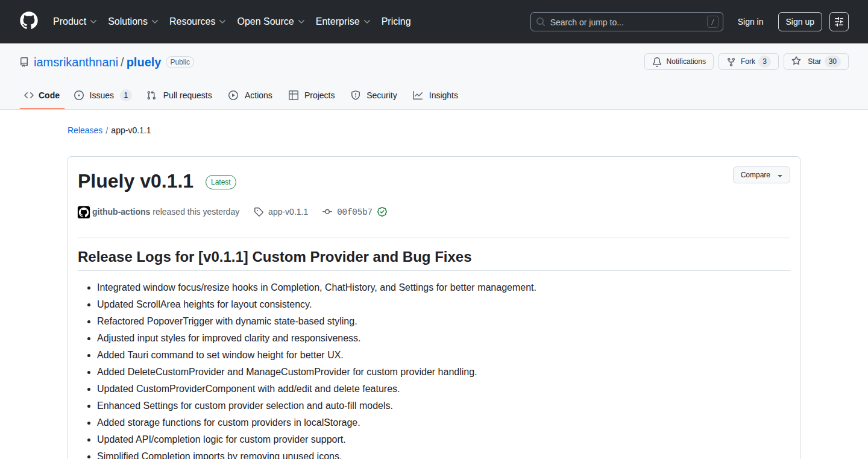Click the Code brackets icon
This screenshot has height=459, width=868.
(29, 95)
